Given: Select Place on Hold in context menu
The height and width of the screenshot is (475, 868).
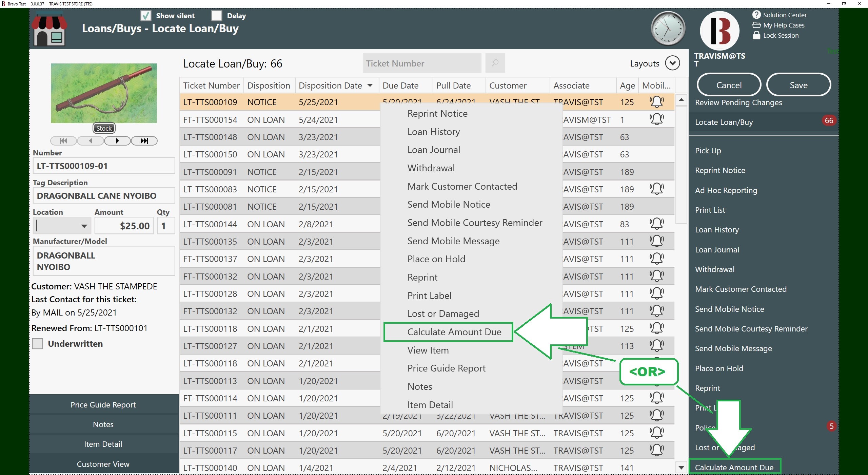Looking at the screenshot, I should 436,259.
